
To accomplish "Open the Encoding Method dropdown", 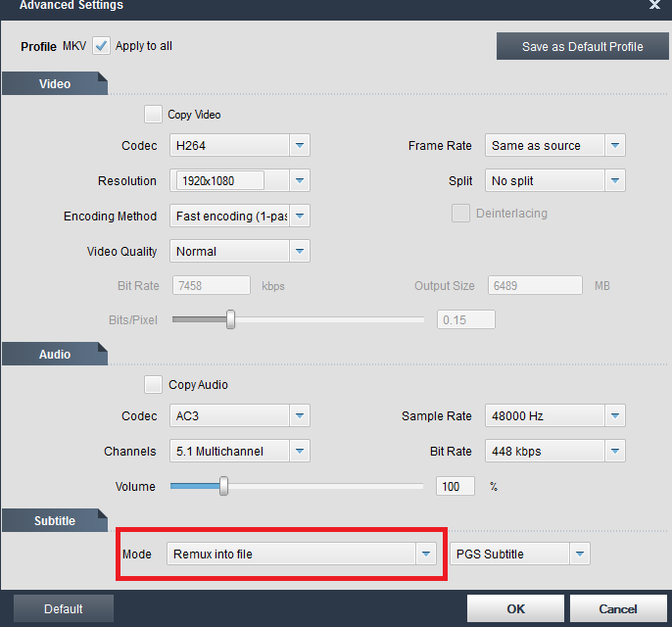I will point(300,216).
